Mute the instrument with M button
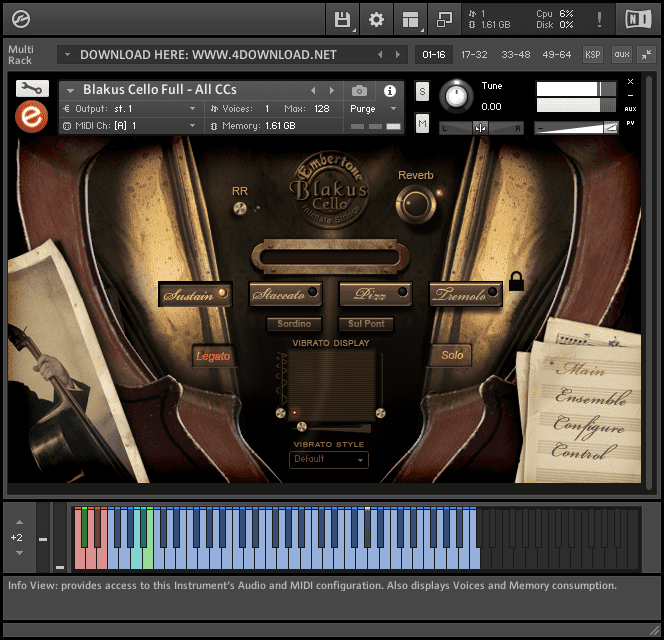This screenshot has height=640, width=664. [x=422, y=124]
